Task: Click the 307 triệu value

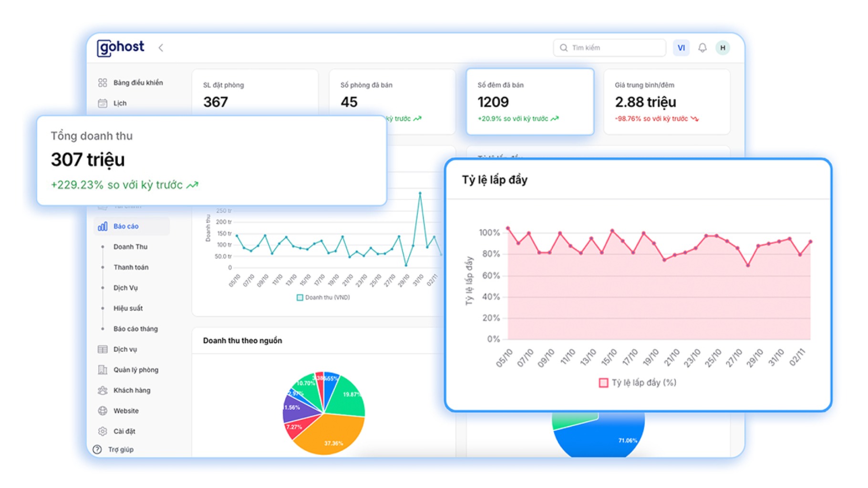Action: [x=88, y=160]
